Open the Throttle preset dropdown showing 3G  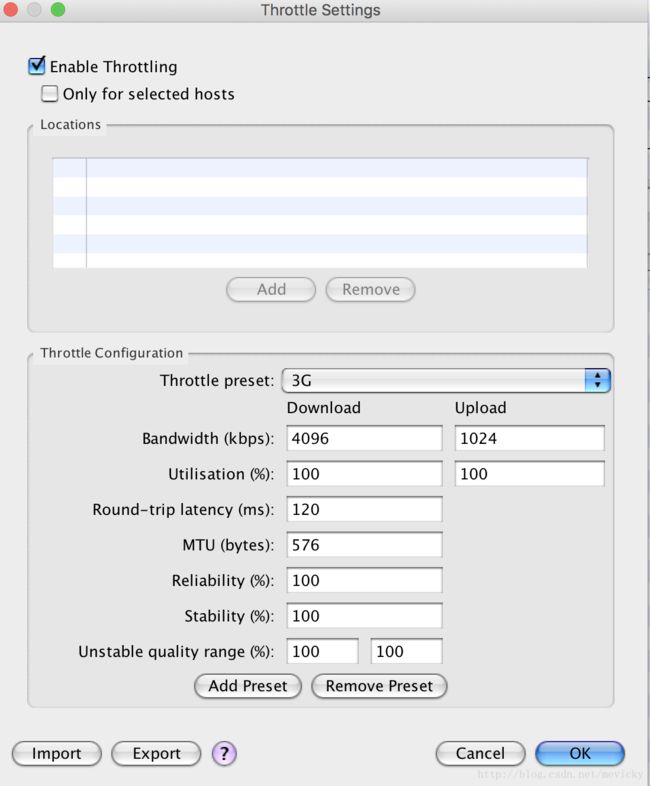pyautogui.click(x=446, y=380)
